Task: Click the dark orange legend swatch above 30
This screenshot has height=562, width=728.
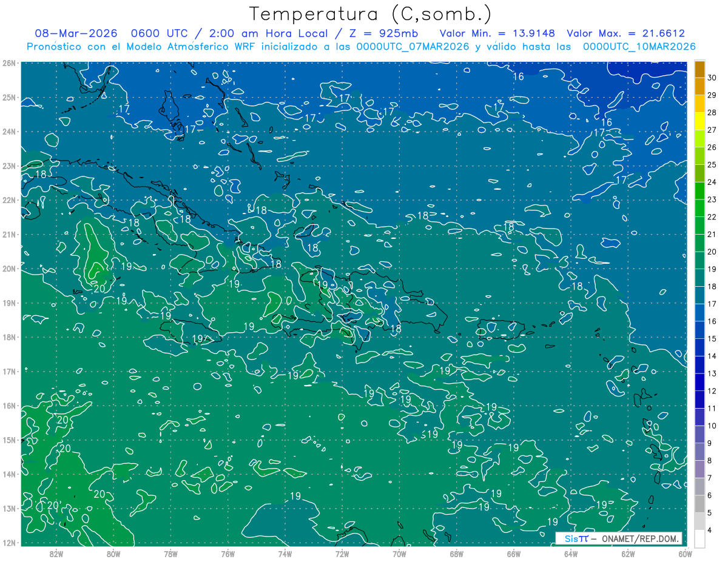Action: tap(699, 70)
